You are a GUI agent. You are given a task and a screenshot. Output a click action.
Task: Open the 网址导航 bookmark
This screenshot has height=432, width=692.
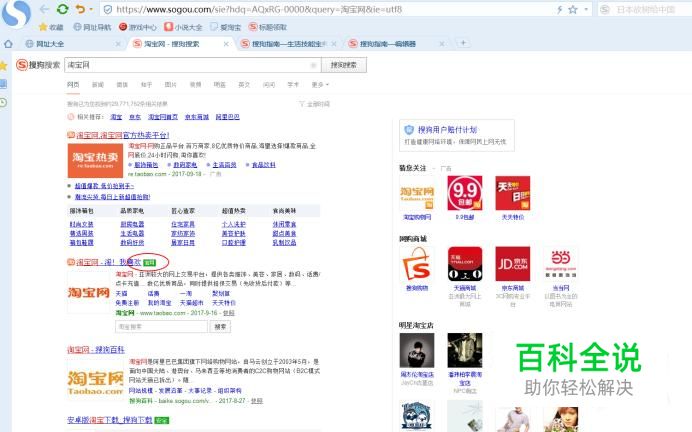coord(92,27)
